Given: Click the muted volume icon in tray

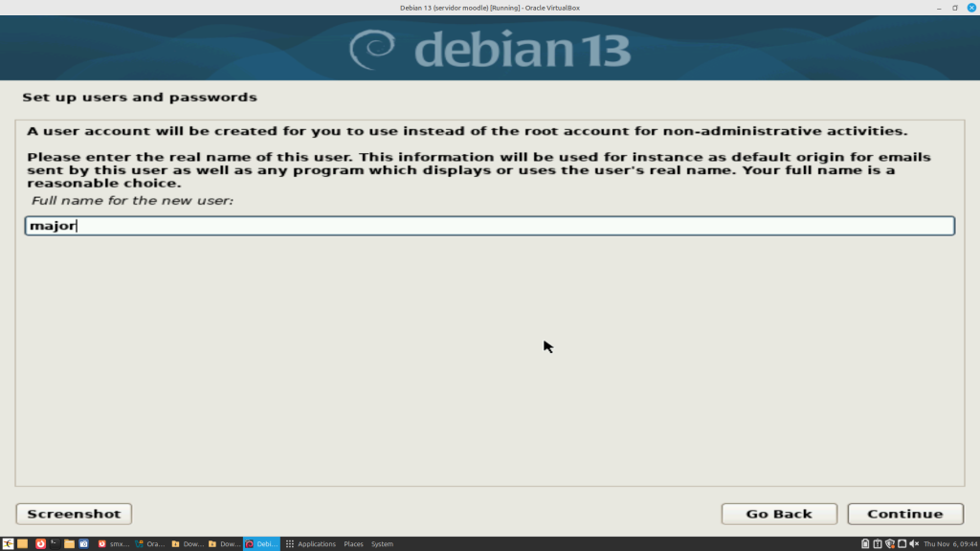Looking at the screenshot, I should (912, 543).
